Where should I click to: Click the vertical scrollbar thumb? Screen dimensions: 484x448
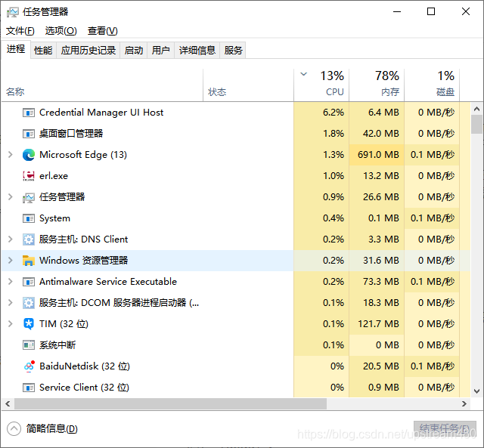[x=476, y=124]
